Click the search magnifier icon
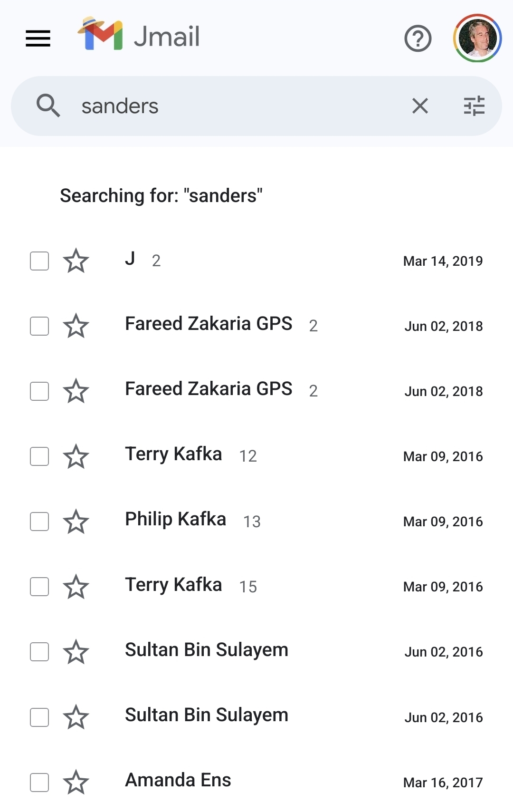 coord(48,106)
